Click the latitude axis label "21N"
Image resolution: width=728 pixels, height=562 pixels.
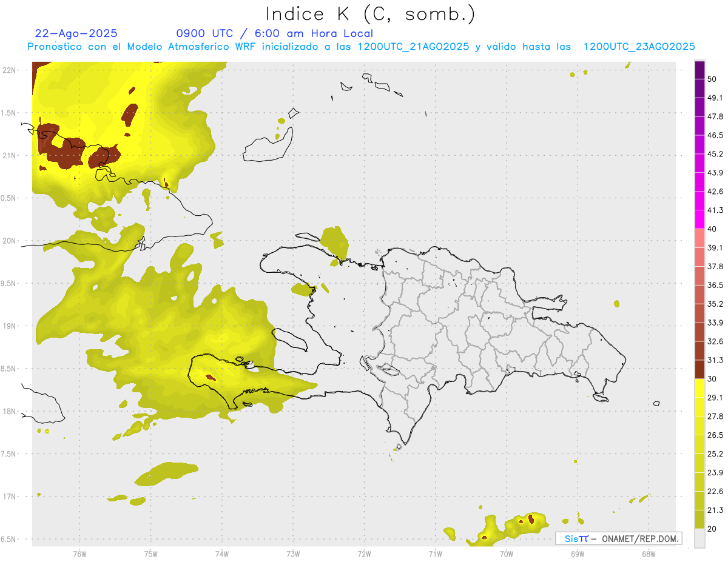[x=10, y=155]
